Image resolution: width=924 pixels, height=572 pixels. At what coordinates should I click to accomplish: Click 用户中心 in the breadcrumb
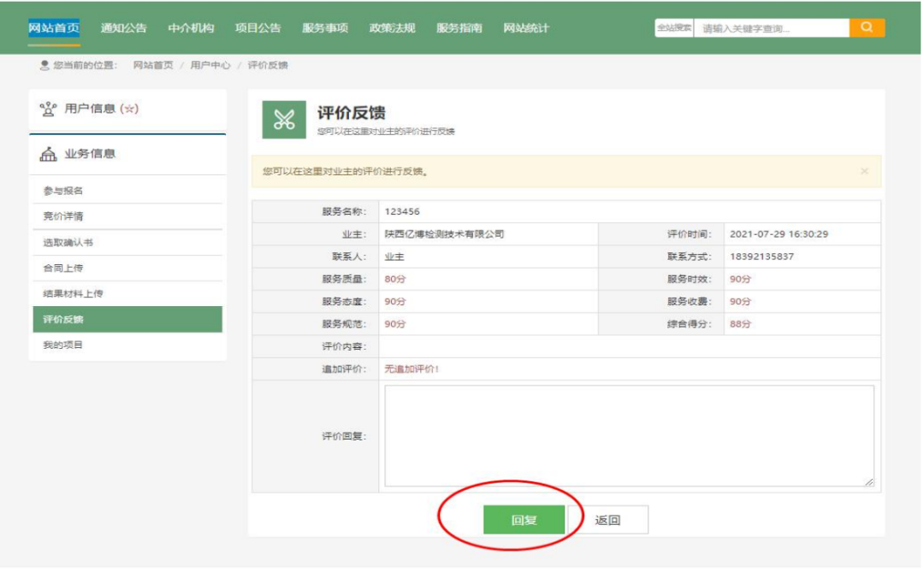(210, 65)
